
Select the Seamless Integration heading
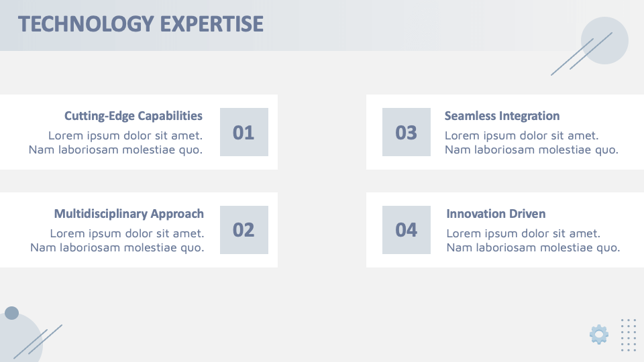coord(502,116)
